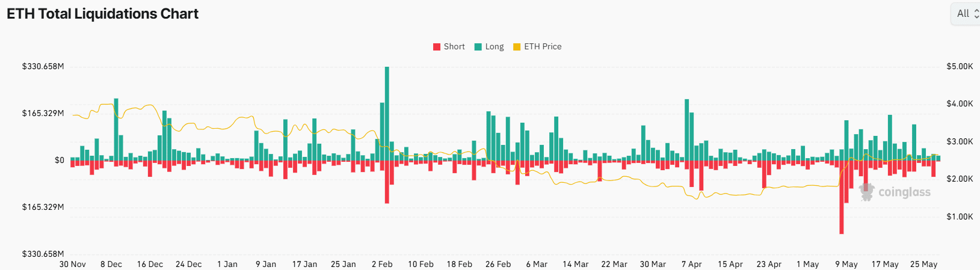Image resolution: width=980 pixels, height=270 pixels.
Task: Select the tallest green bar near 2 Feb
Action: [387, 113]
